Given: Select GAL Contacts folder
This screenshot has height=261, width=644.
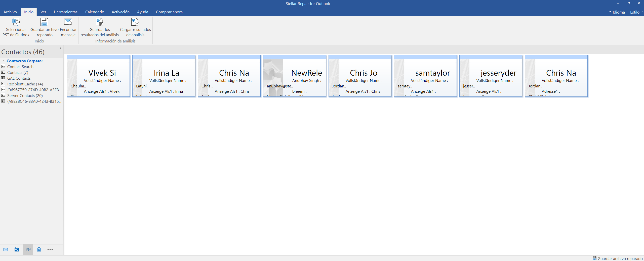Looking at the screenshot, I should (x=19, y=78).
